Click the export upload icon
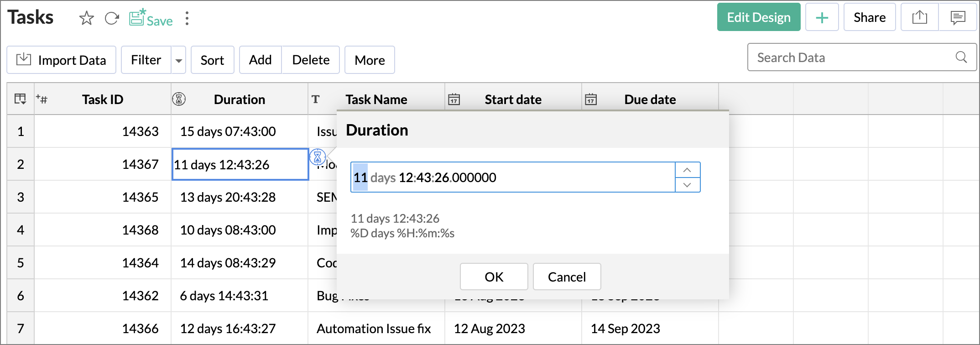 tap(919, 17)
